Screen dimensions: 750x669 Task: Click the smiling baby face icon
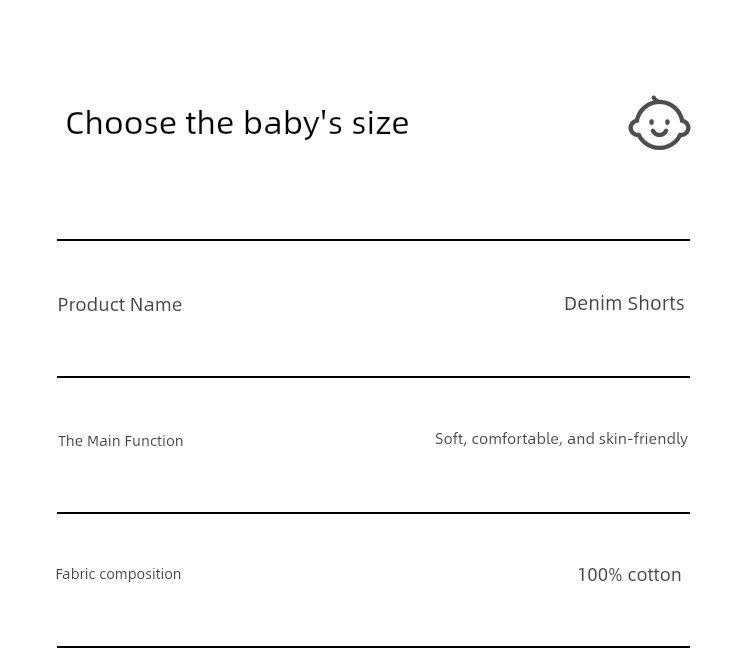659,123
